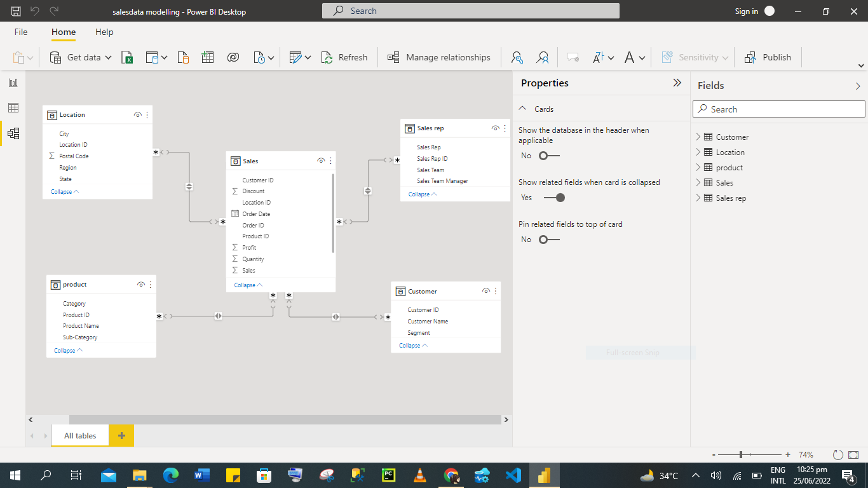Switch to Report view in the sidebar
The height and width of the screenshot is (488, 868).
13,82
